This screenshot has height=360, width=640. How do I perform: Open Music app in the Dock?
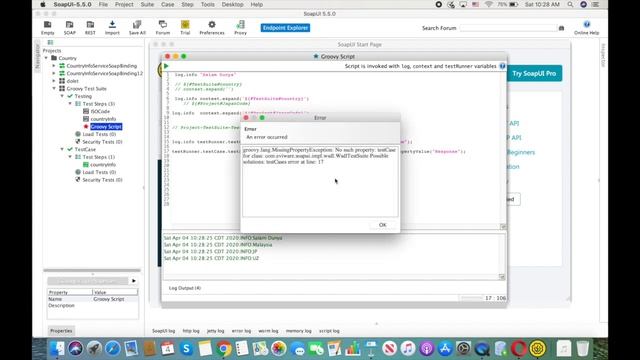[408, 349]
